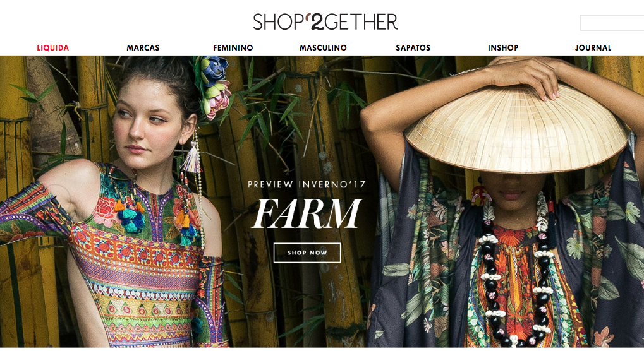Click the Preview Inverno'17 banner text
Image resolution: width=644 pixels, height=351 pixels.
[307, 184]
